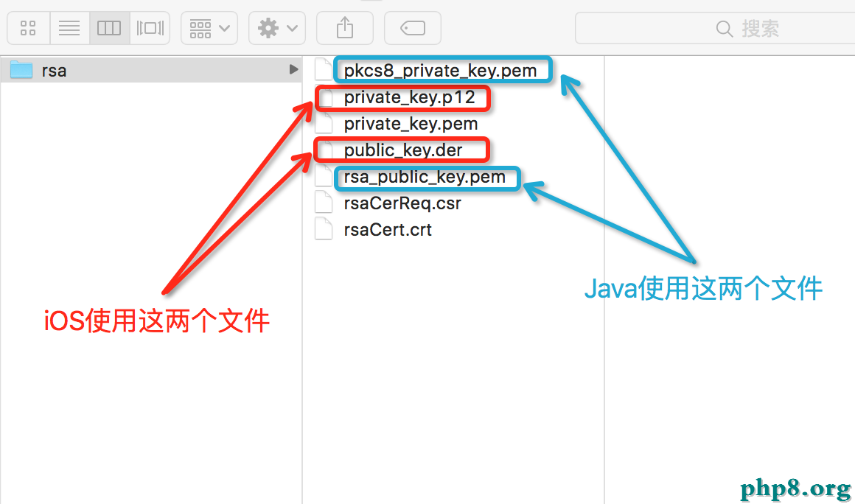Select the rsa folder
The height and width of the screenshot is (504, 855).
point(55,71)
